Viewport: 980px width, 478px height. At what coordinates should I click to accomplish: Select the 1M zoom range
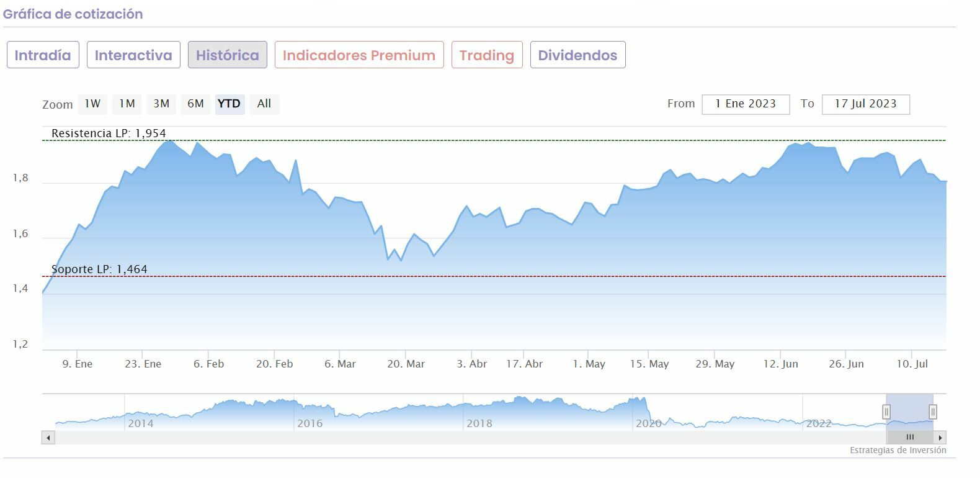pyautogui.click(x=127, y=104)
